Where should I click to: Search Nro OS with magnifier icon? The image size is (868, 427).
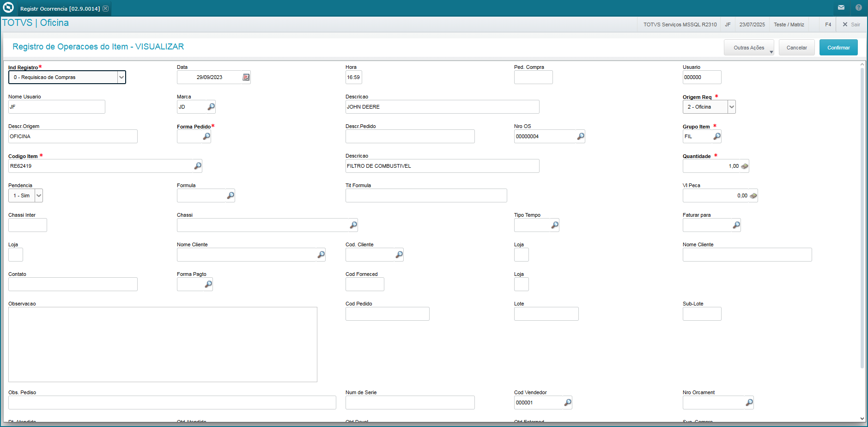581,136
